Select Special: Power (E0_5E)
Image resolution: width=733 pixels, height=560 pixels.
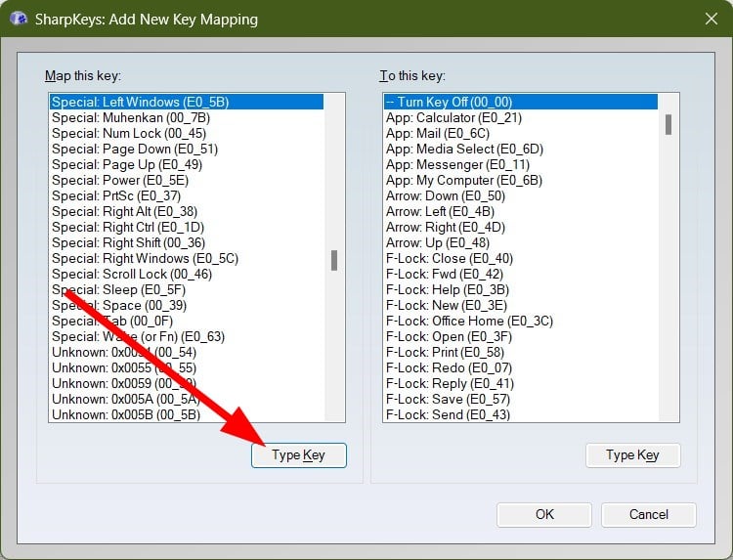pyautogui.click(x=187, y=181)
